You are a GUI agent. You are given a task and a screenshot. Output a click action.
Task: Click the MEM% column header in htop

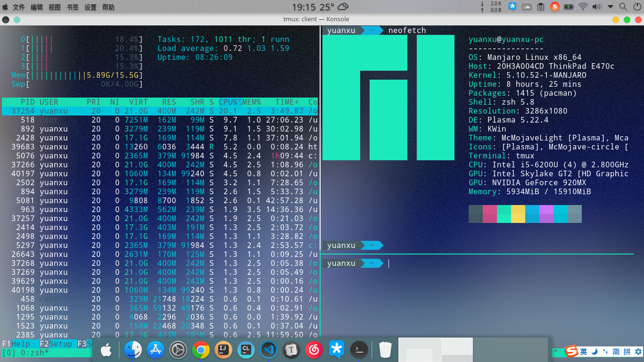point(252,102)
